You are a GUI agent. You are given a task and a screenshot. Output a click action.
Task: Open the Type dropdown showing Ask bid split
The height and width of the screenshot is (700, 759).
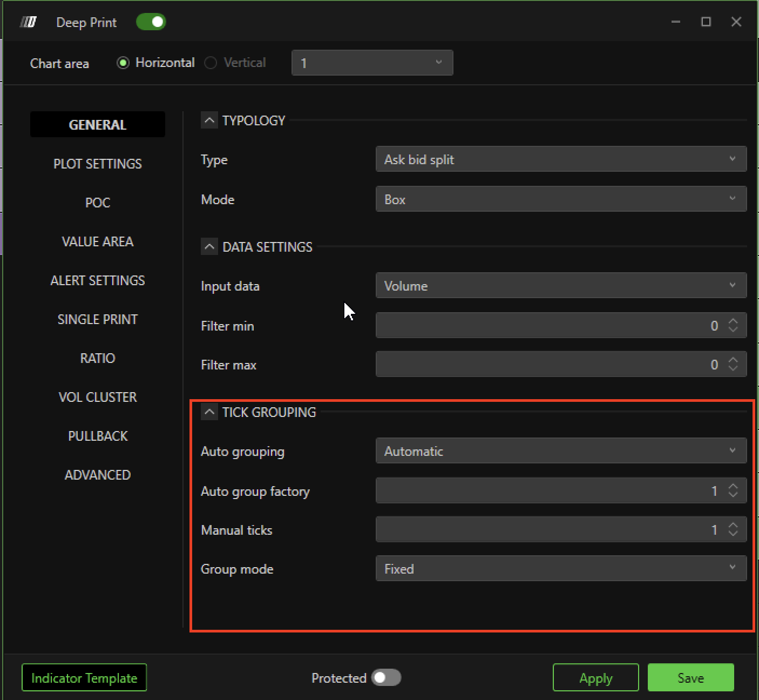click(560, 159)
